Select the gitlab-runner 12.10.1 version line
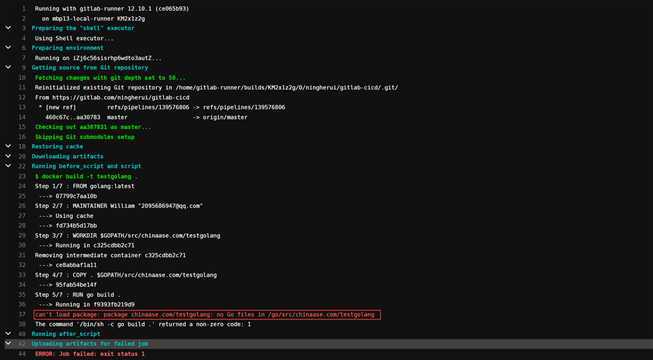This screenshot has width=653, height=360. [x=112, y=8]
